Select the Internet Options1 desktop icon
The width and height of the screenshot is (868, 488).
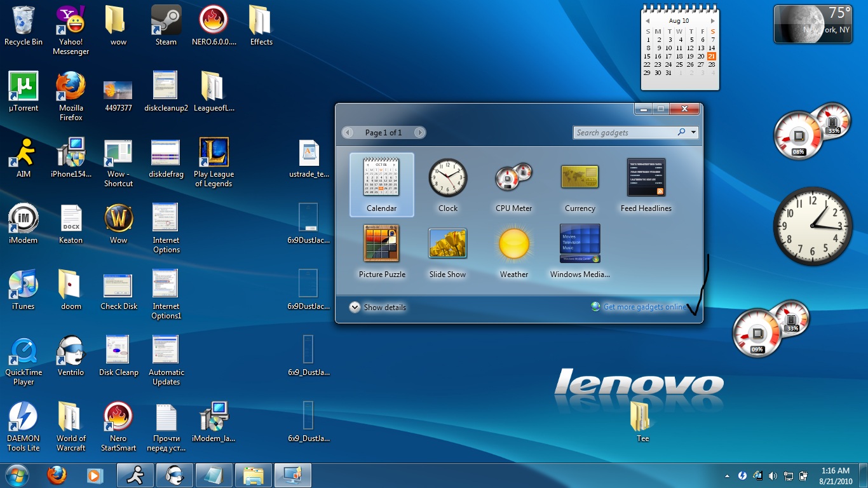pos(166,295)
